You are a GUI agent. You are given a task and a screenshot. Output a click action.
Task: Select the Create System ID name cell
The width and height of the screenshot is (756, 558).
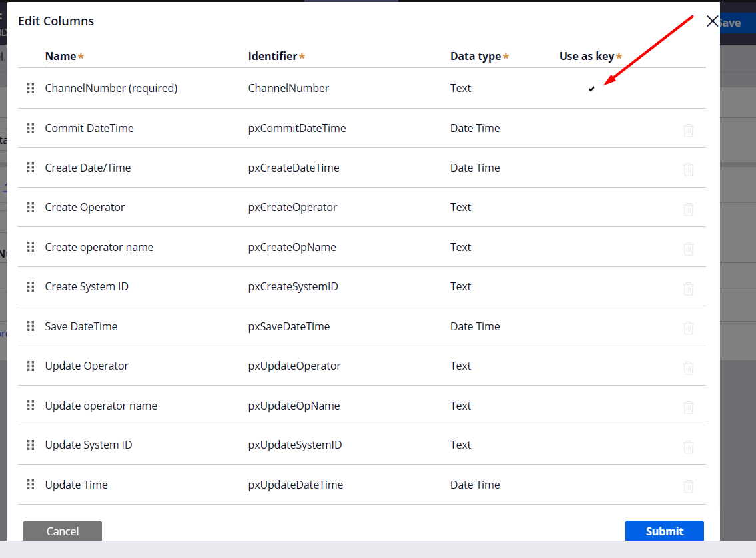click(x=87, y=287)
